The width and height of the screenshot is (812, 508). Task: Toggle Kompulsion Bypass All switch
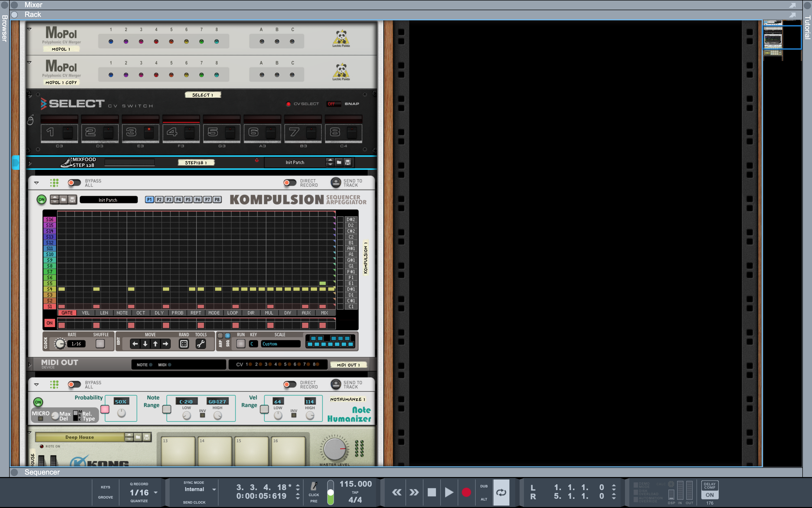coord(74,183)
